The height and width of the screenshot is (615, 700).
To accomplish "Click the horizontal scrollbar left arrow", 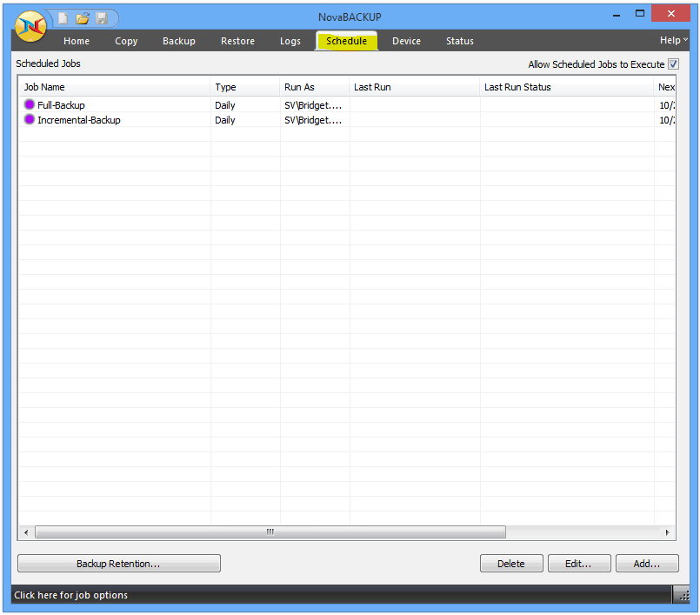I will (26, 532).
